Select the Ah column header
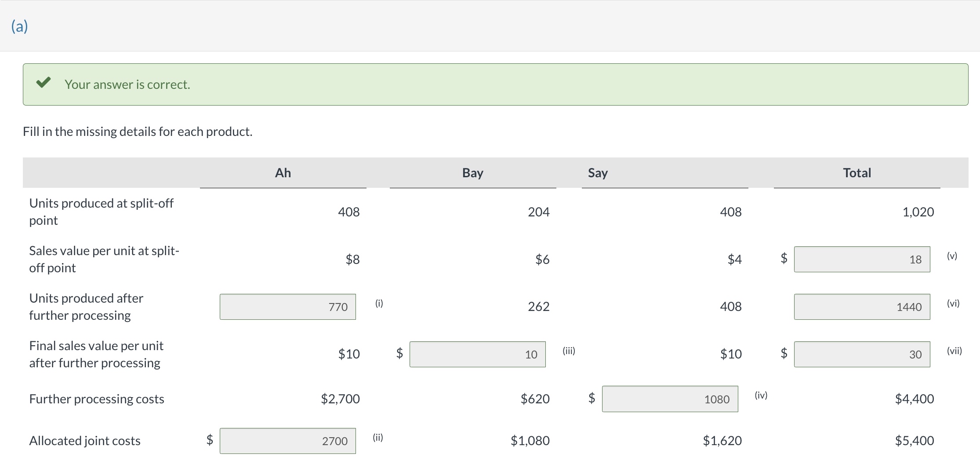The width and height of the screenshot is (980, 468). point(283,173)
